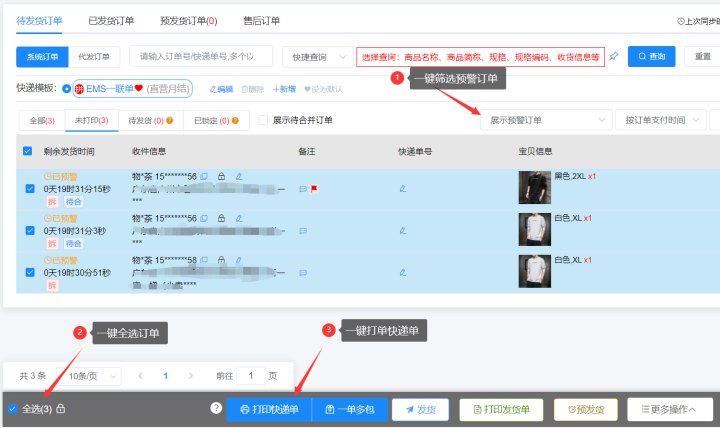Click the 一单多包 button
The image size is (720, 428).
(x=350, y=409)
